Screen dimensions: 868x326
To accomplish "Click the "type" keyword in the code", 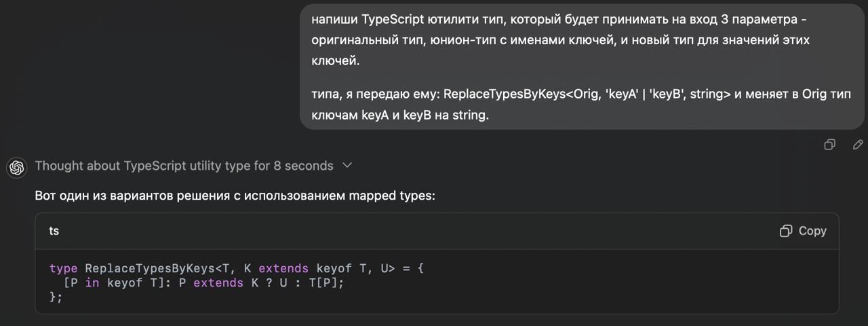I will (63, 268).
